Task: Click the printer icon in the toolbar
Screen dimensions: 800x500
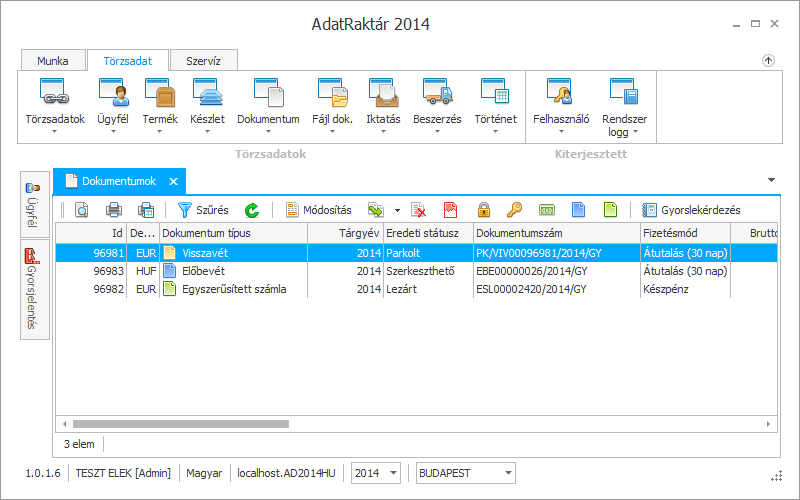Action: 114,210
